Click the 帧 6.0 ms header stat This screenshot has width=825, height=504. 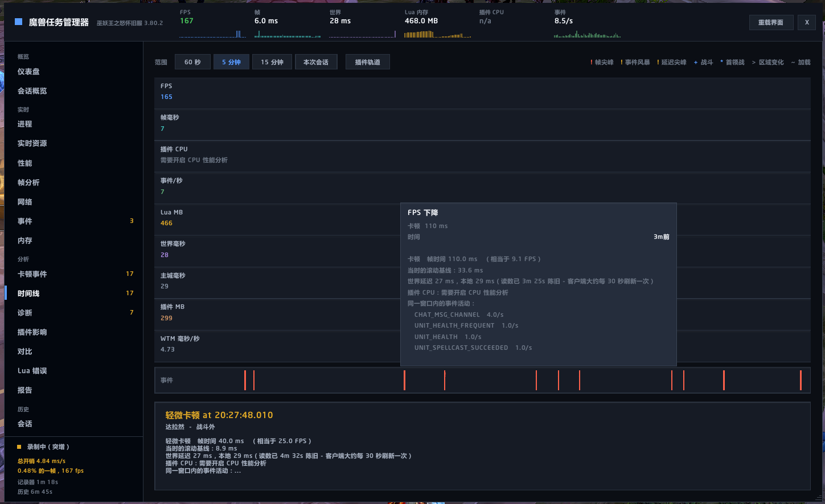(x=288, y=23)
